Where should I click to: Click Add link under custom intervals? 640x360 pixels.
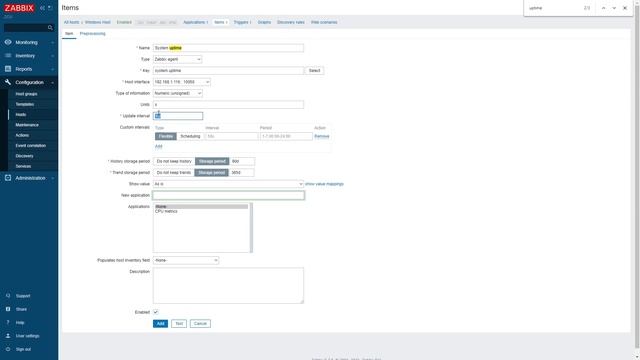click(158, 146)
